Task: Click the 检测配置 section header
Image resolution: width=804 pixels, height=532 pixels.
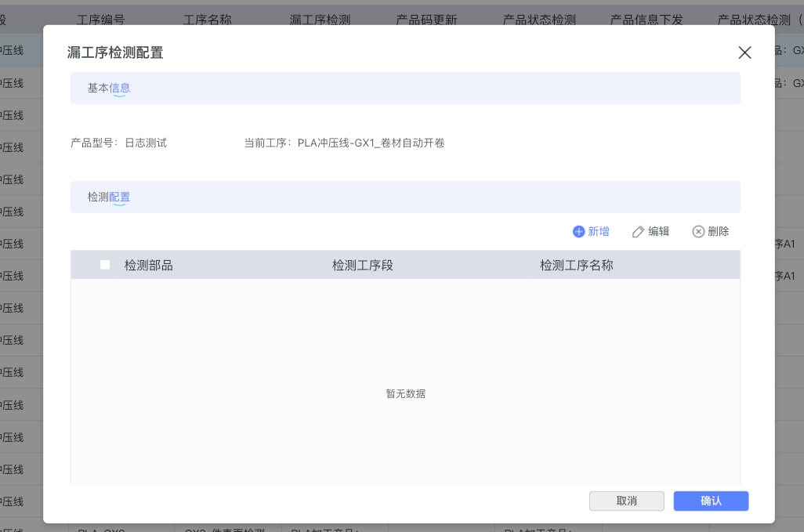Action: [109, 197]
